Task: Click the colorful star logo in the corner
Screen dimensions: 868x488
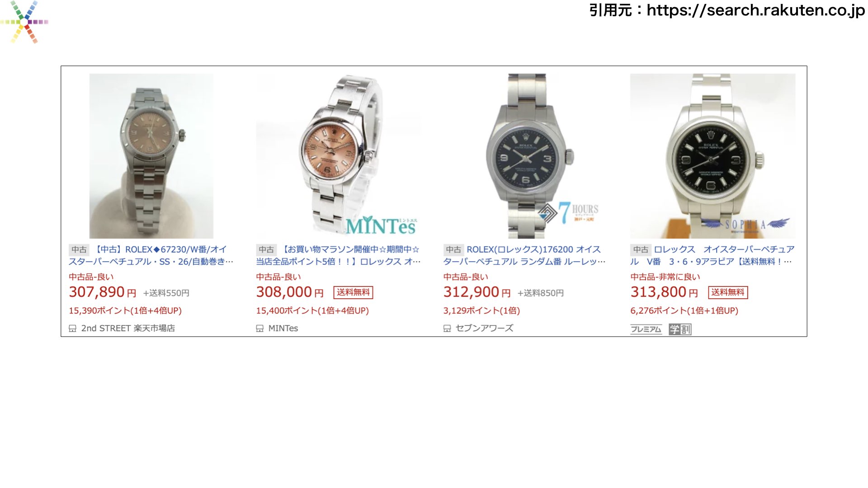Action: click(25, 22)
